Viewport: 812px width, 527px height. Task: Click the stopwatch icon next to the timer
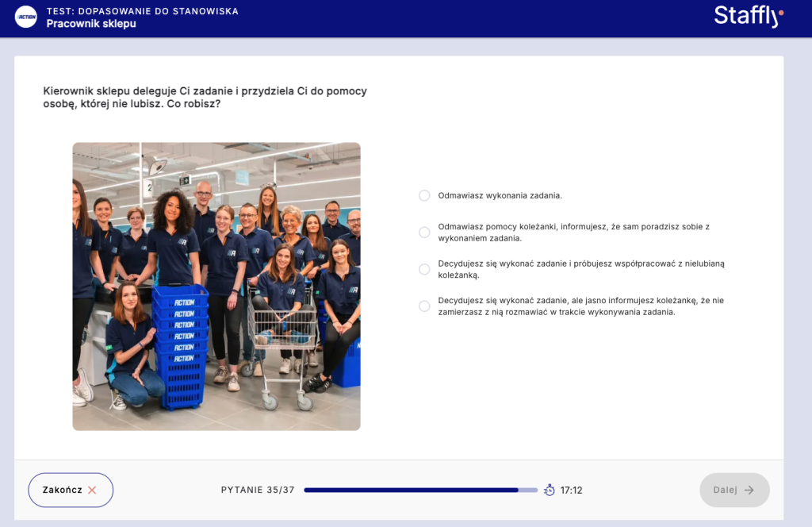pyautogui.click(x=550, y=490)
